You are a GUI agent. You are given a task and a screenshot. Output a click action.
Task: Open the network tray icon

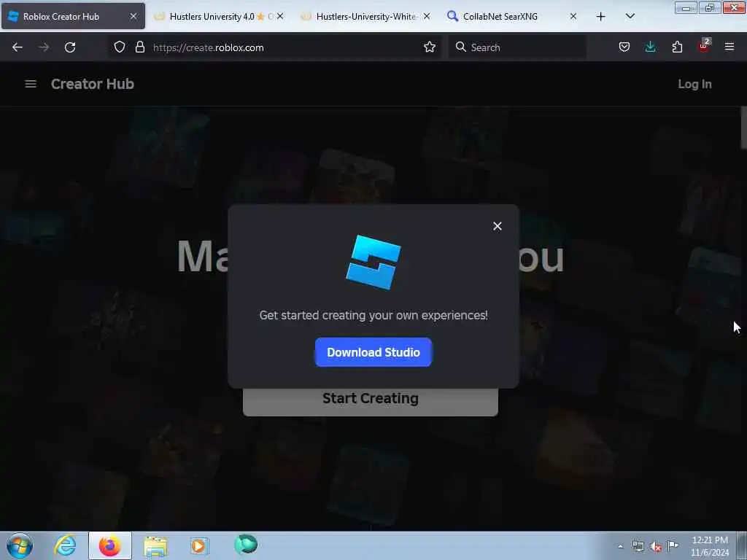coord(638,546)
